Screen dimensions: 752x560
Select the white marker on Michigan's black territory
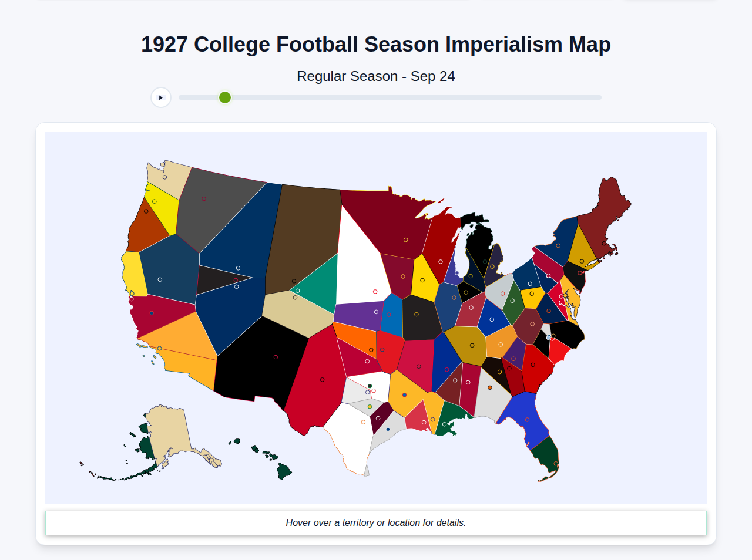click(x=485, y=262)
